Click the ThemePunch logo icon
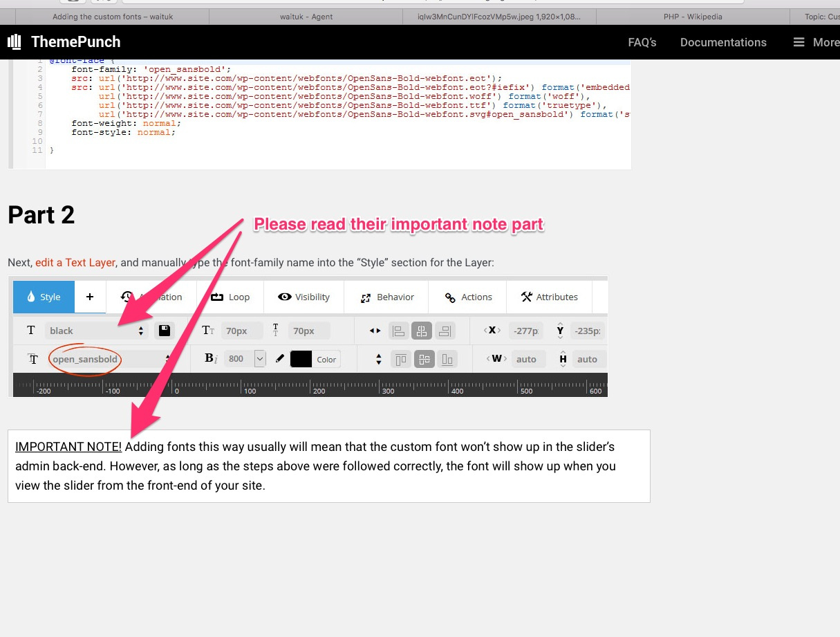This screenshot has height=637, width=840. 15,41
